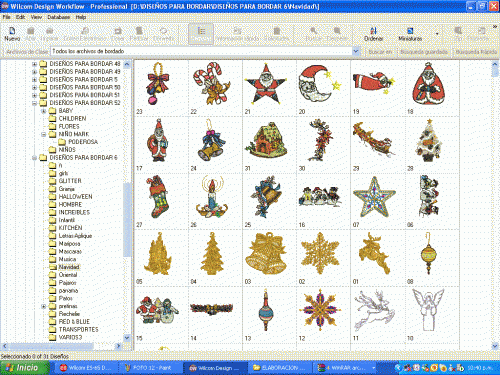Open the View menu
This screenshot has height=375, width=500.
click(36, 17)
